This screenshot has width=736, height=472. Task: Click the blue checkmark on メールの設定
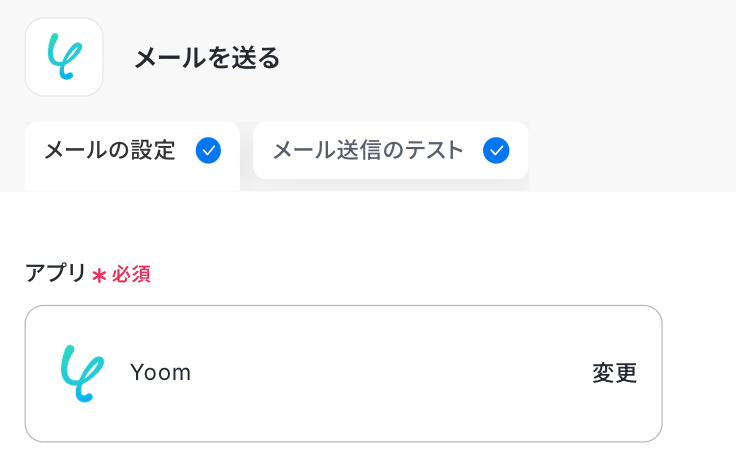point(208,151)
